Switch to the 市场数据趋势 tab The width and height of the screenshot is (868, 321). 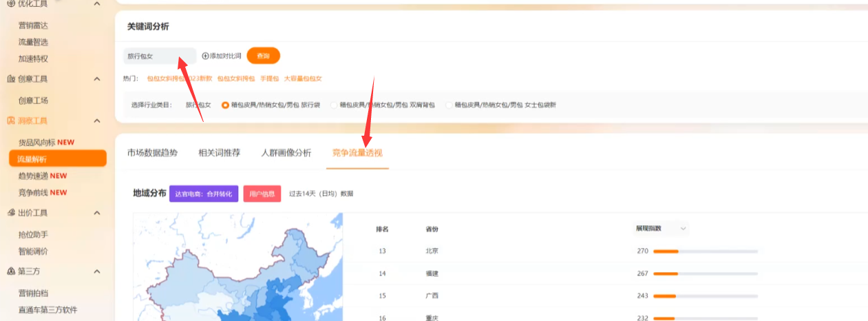tap(152, 153)
